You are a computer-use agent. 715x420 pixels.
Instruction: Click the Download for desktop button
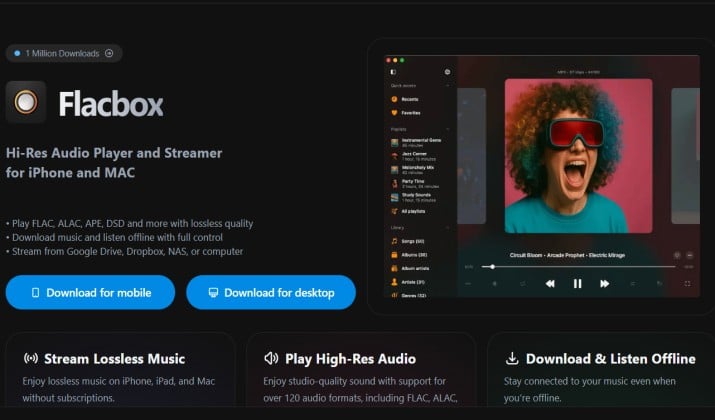pyautogui.click(x=271, y=292)
